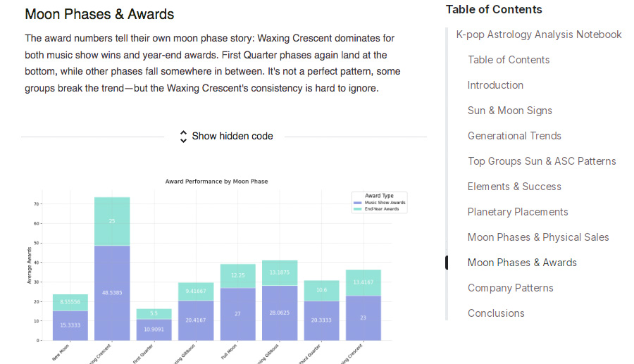Click the First Quarter 10.9091 bar segment
This screenshot has width=634, height=364.
coord(154,330)
